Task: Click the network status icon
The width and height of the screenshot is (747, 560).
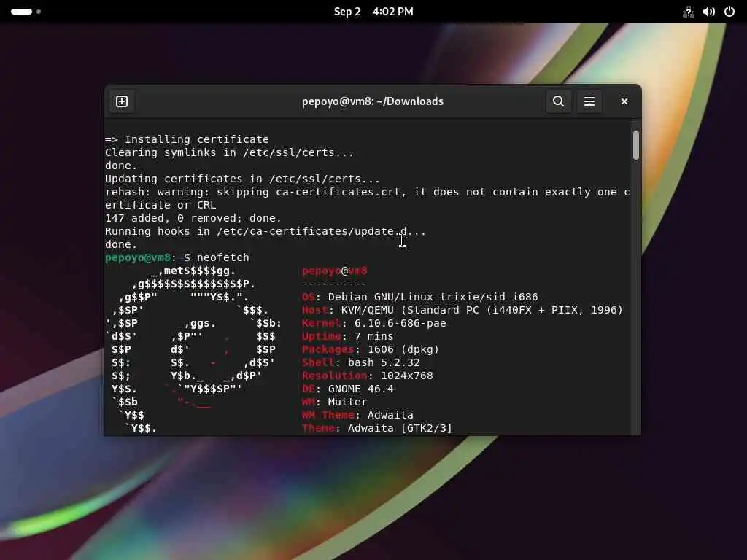Action: [x=688, y=12]
